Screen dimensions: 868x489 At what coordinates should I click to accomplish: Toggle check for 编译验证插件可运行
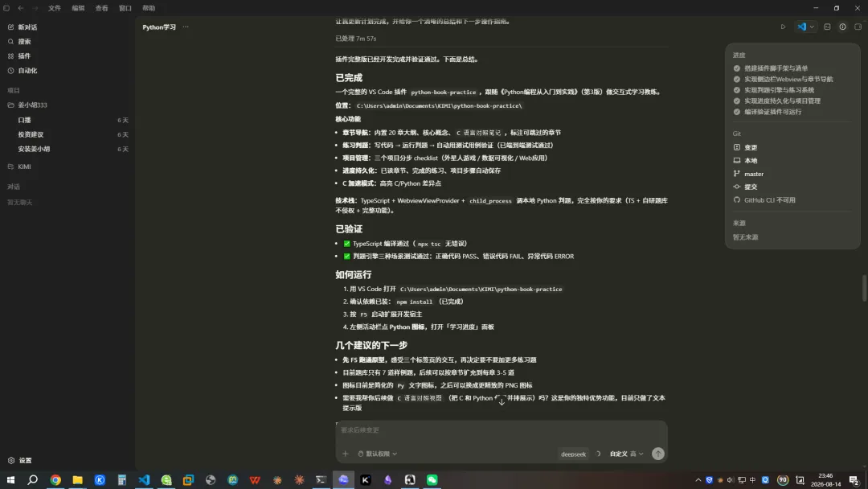pos(737,112)
